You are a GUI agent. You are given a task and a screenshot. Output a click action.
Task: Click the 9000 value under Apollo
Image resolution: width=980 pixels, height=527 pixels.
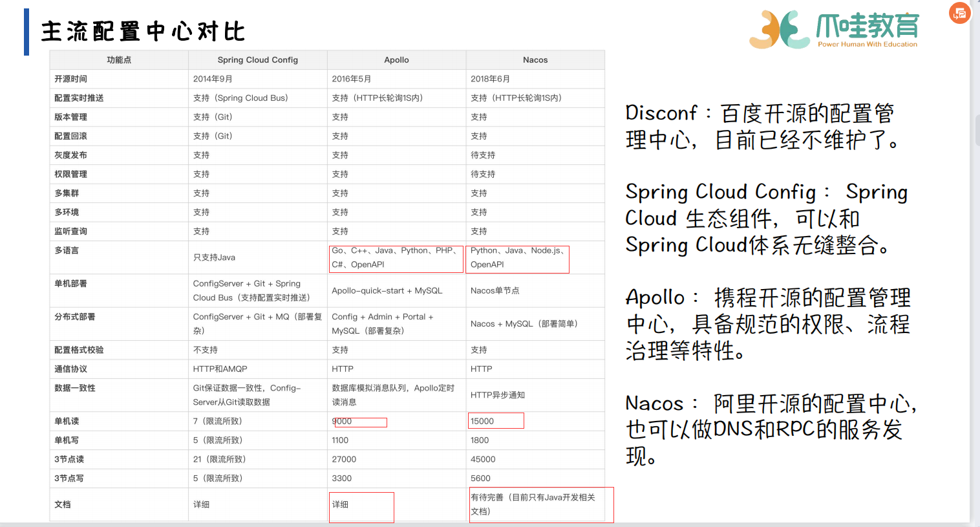click(x=342, y=422)
